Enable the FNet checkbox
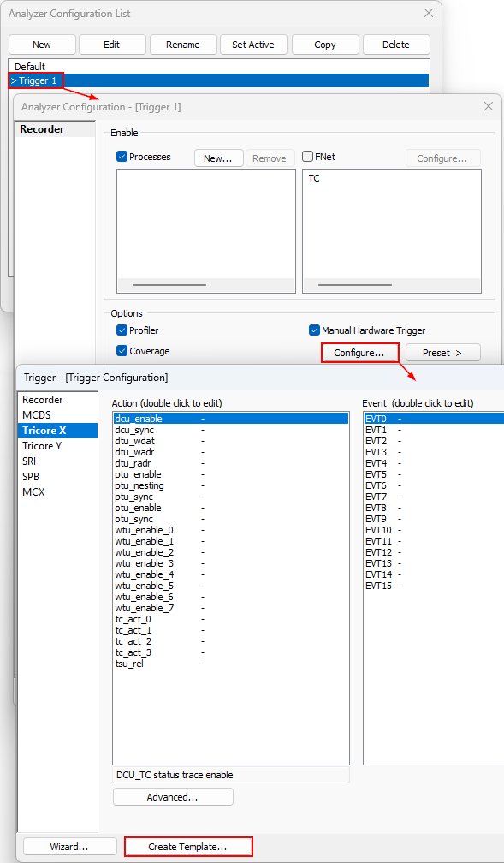The image size is (504, 863). 308,157
